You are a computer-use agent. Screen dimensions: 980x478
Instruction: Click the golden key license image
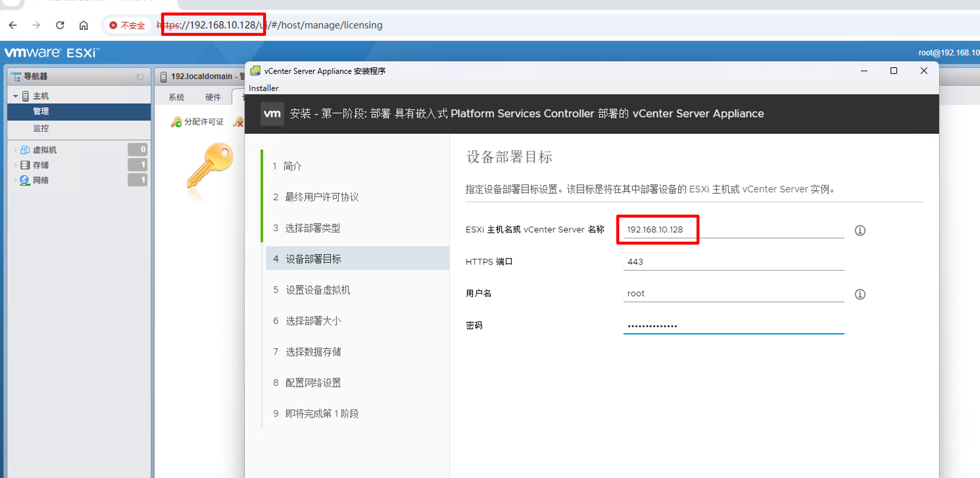coord(211,166)
